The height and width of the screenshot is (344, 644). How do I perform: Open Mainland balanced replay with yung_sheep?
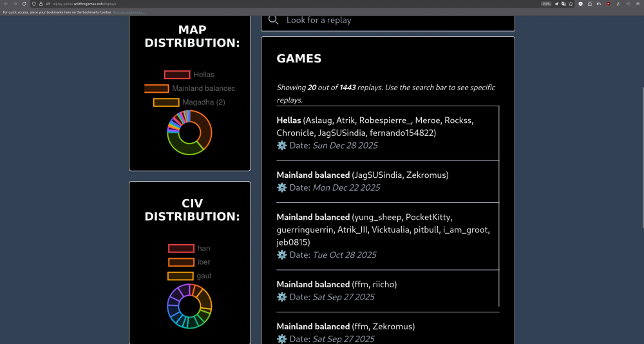click(313, 217)
